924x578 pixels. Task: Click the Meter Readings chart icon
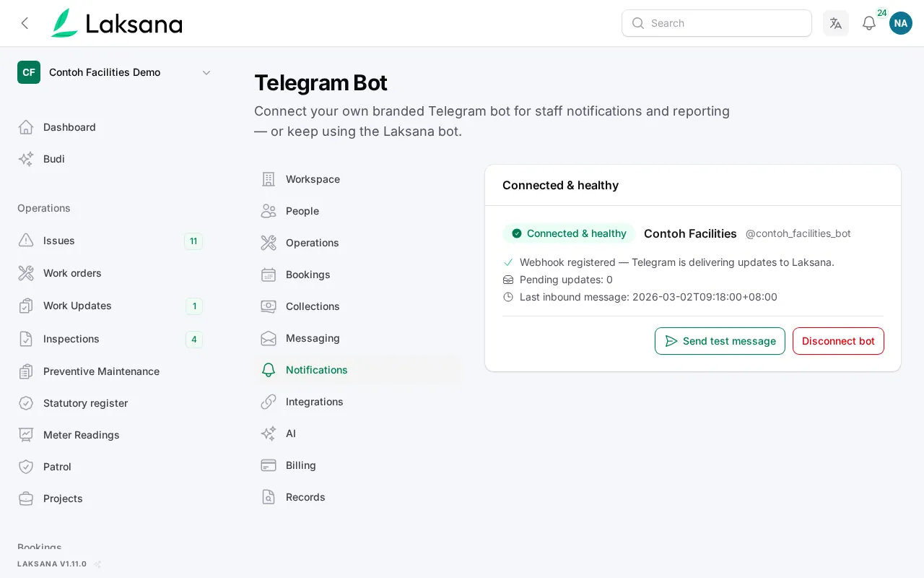point(26,435)
